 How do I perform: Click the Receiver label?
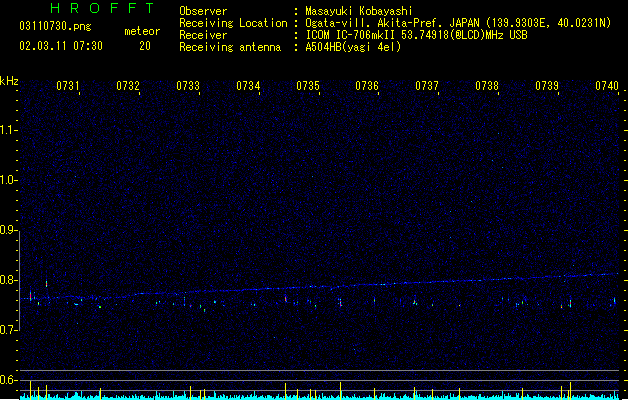click(x=203, y=35)
